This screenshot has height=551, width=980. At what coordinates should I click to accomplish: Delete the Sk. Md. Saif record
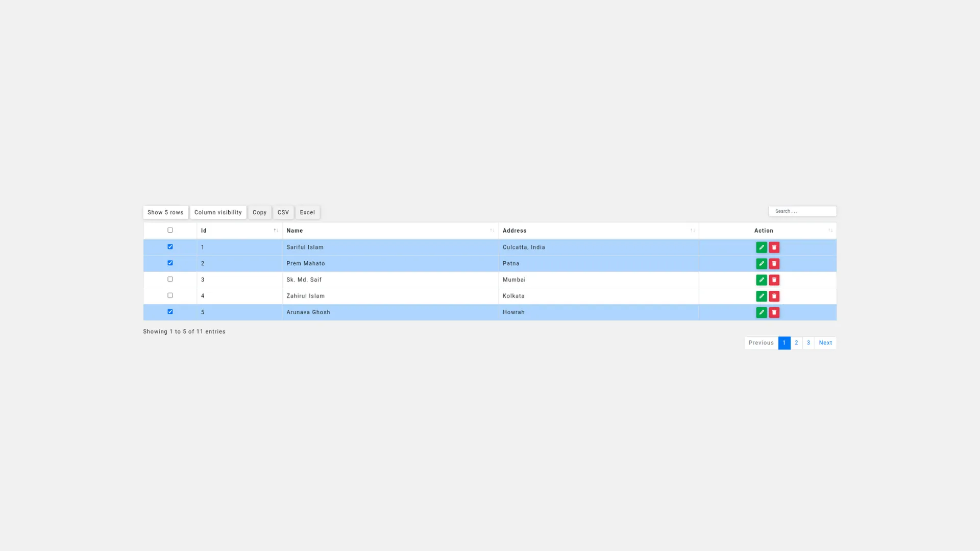(x=774, y=280)
